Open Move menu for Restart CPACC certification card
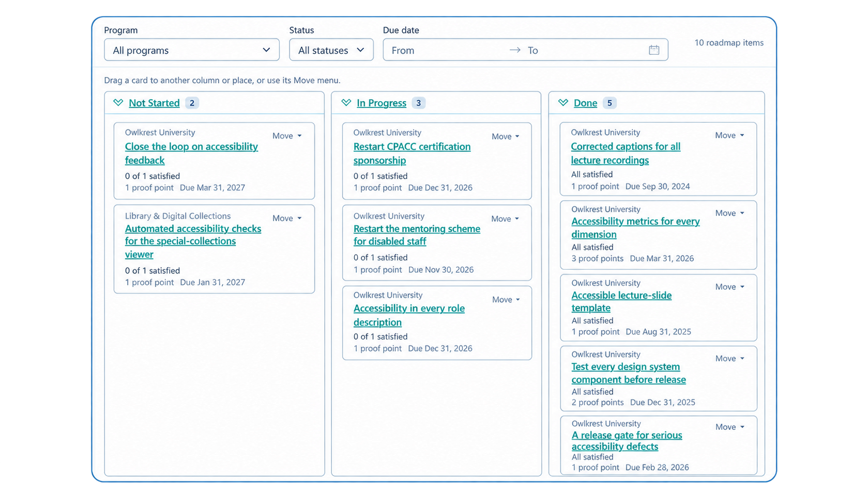 (x=506, y=136)
